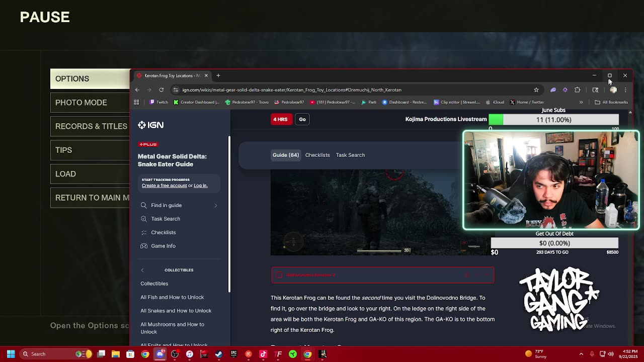Open the Chrome apps grid shortcut
The image size is (644, 362).
pos(136,102)
